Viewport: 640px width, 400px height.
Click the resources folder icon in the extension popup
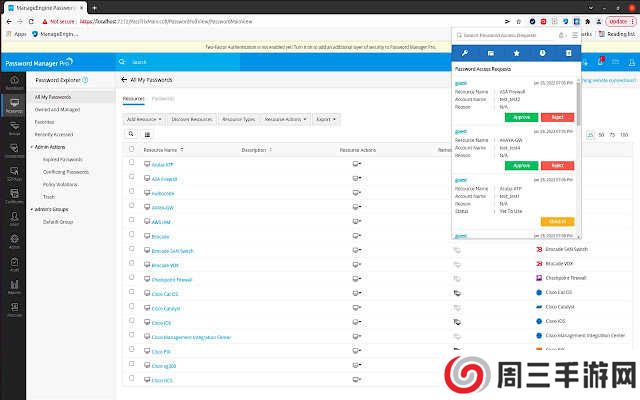[x=491, y=53]
